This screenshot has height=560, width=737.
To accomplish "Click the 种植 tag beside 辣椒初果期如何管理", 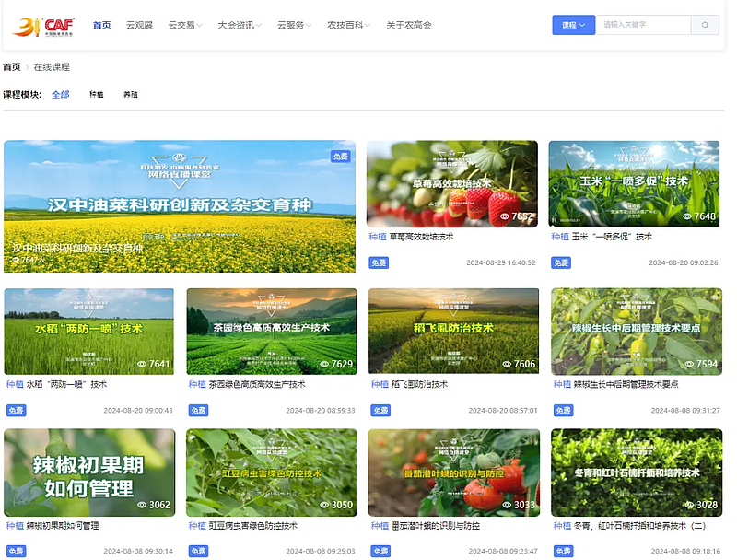I will pos(15,526).
